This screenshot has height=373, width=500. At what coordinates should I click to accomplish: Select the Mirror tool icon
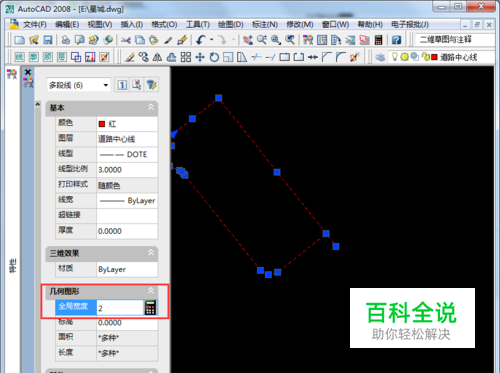click(157, 57)
